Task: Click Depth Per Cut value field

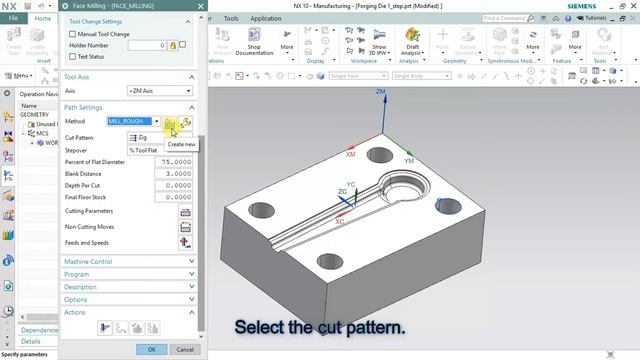Action: coord(173,186)
